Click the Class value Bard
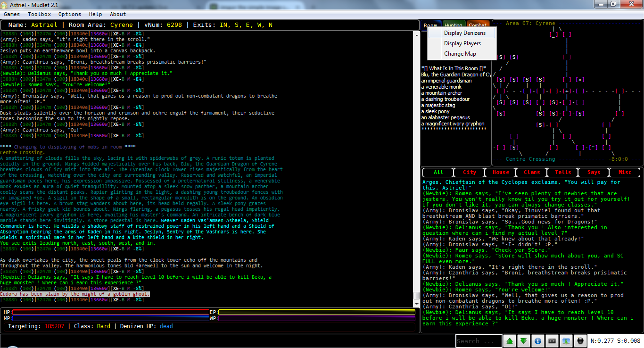 click(103, 326)
